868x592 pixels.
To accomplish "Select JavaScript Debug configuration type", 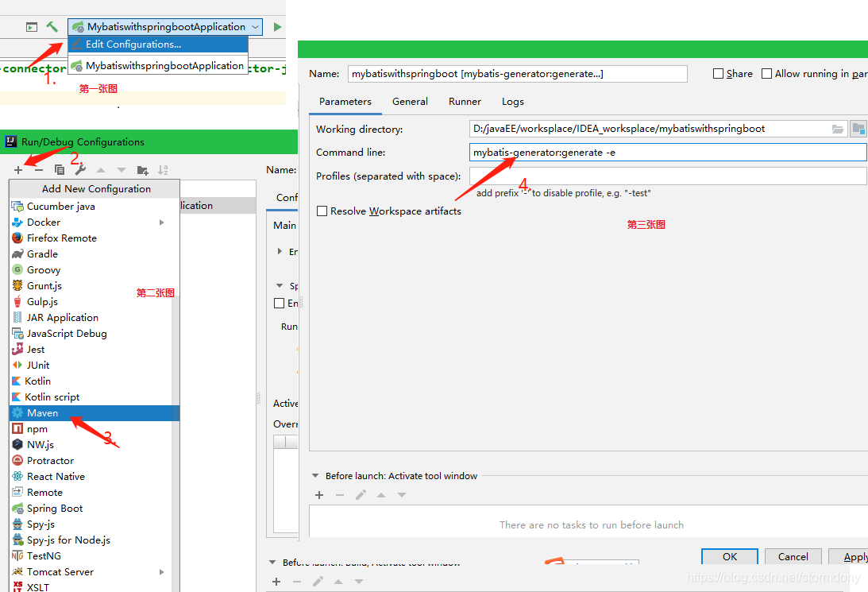I will pyautogui.click(x=91, y=334).
